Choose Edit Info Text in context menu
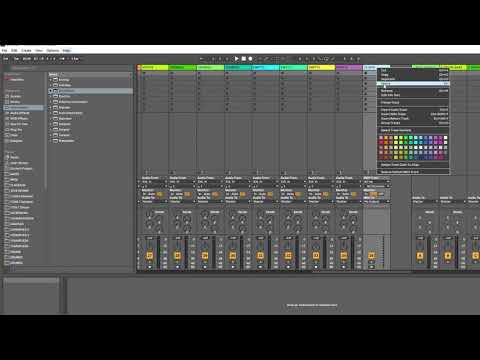The width and height of the screenshot is (480, 360). (413, 95)
